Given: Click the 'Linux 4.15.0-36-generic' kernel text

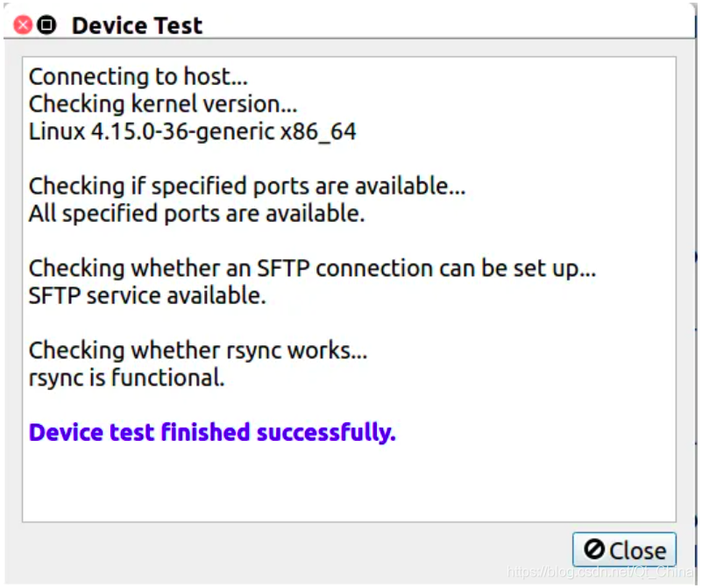Looking at the screenshot, I should [152, 132].
